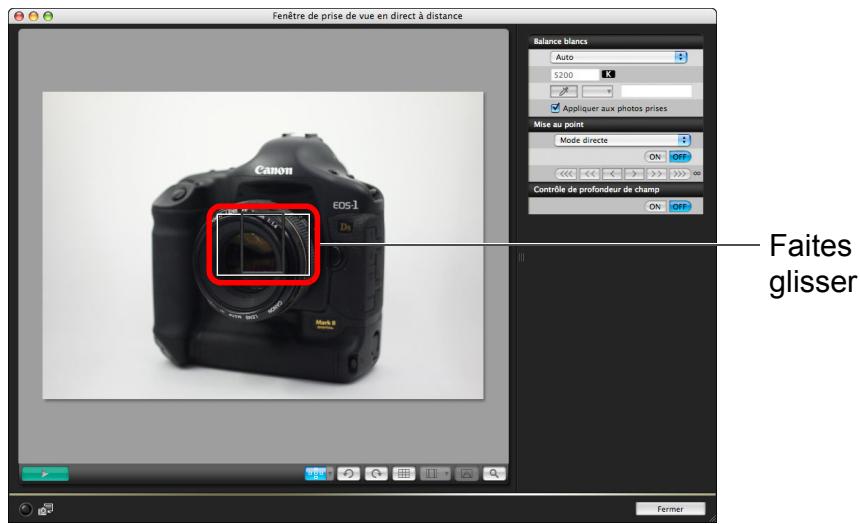The image size is (860, 524).
Task: Open the arrow beside the AF point display button
Action: (330, 474)
